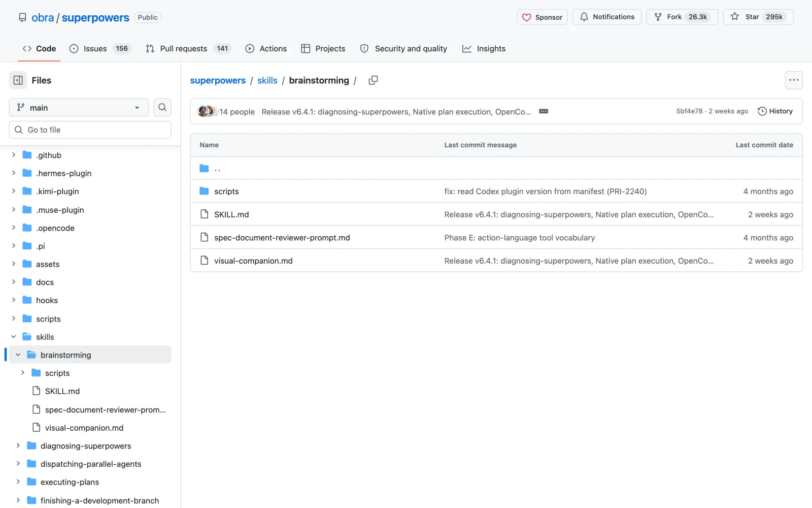Screen dimensions: 812x508
Task: Copy the path with the copy icon
Action: [373, 80]
